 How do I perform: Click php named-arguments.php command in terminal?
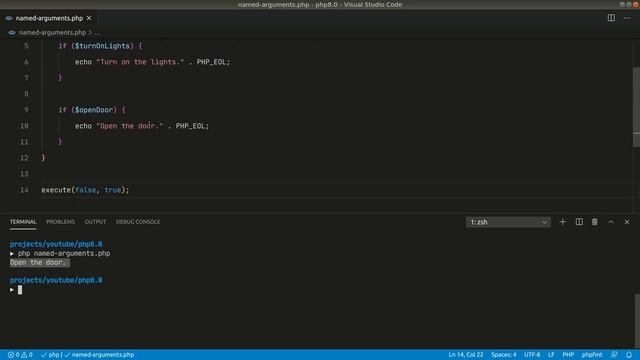64,253
